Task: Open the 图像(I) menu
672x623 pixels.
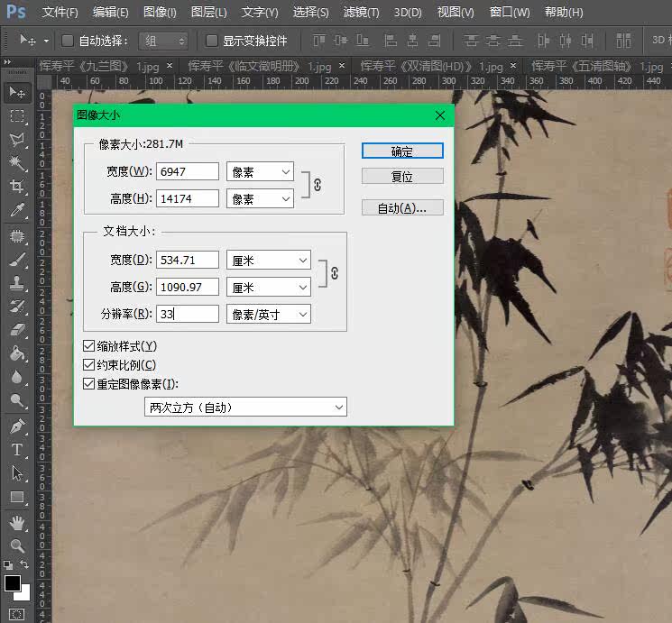Action: point(160,12)
